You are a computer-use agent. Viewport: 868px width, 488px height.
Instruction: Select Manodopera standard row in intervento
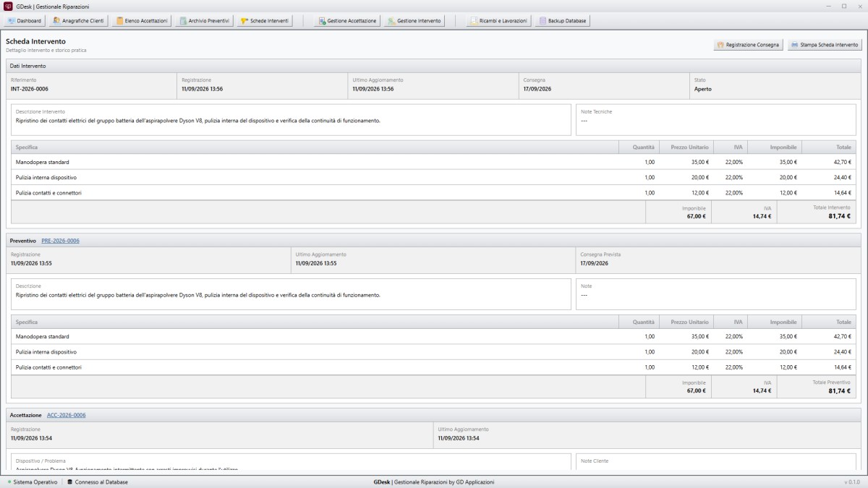[x=433, y=162]
